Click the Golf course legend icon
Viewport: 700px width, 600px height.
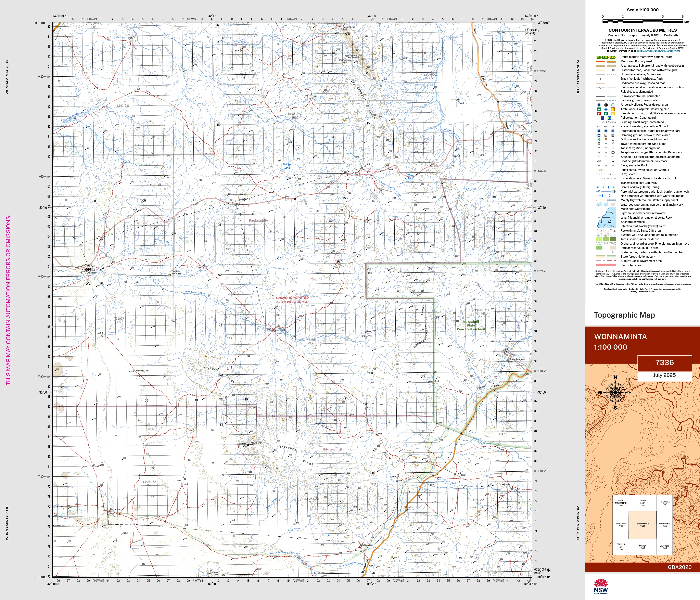(x=599, y=140)
